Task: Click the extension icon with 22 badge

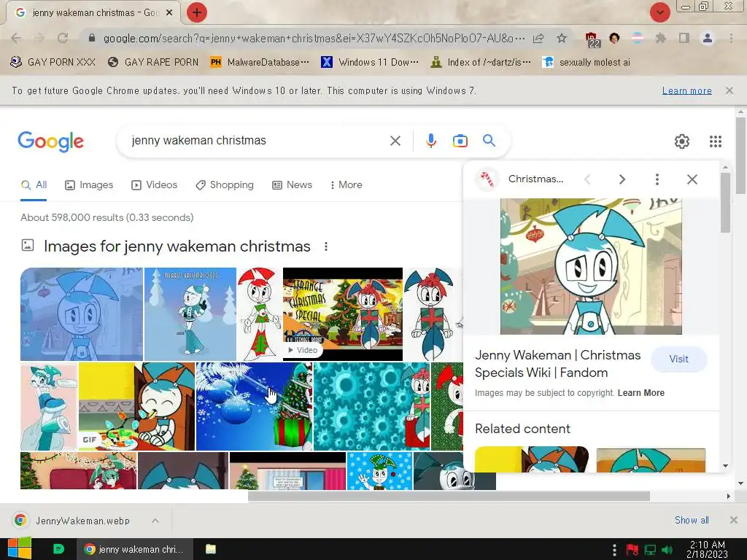Action: [x=592, y=39]
